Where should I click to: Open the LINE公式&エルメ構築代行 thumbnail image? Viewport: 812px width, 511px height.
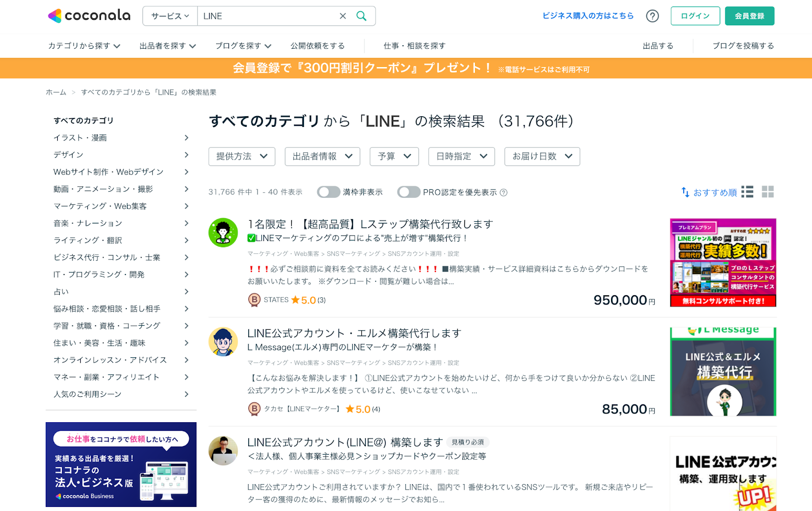[x=723, y=371]
